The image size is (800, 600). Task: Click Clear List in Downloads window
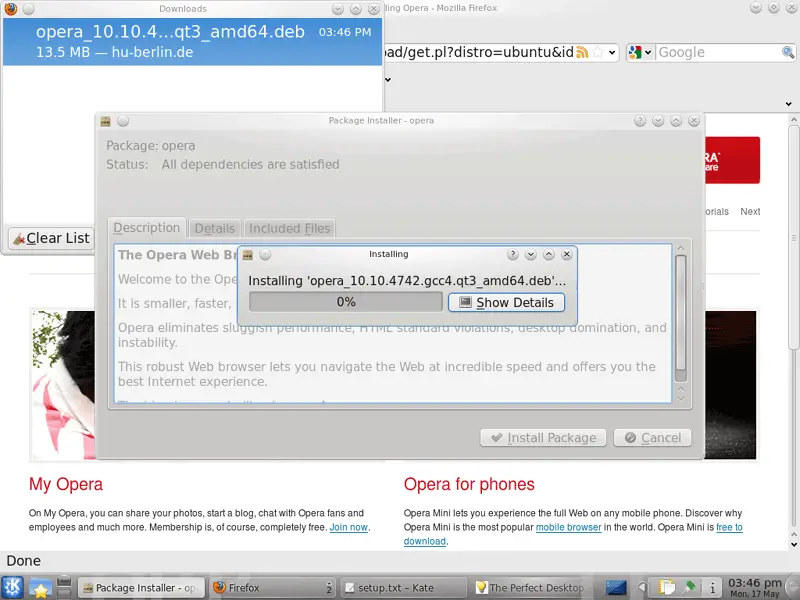51,238
